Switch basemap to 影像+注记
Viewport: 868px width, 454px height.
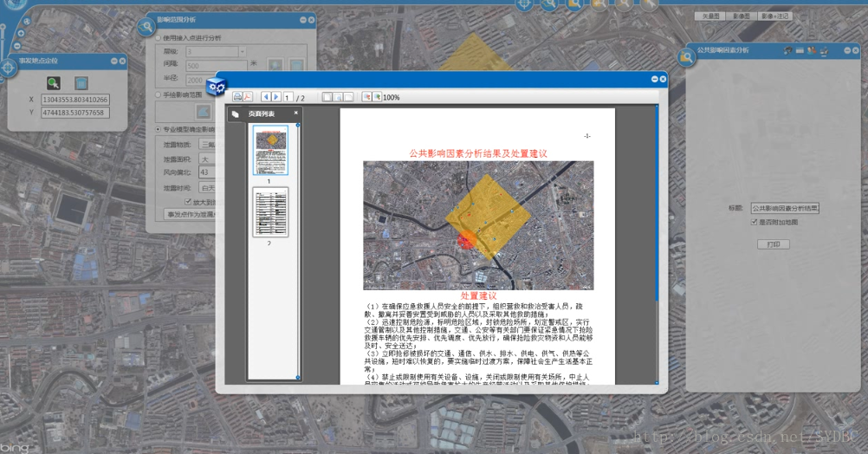click(x=774, y=16)
